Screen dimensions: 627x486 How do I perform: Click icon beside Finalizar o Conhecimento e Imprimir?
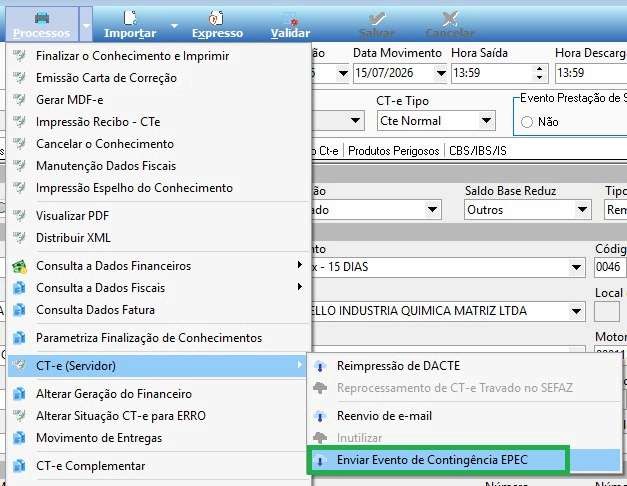point(19,55)
